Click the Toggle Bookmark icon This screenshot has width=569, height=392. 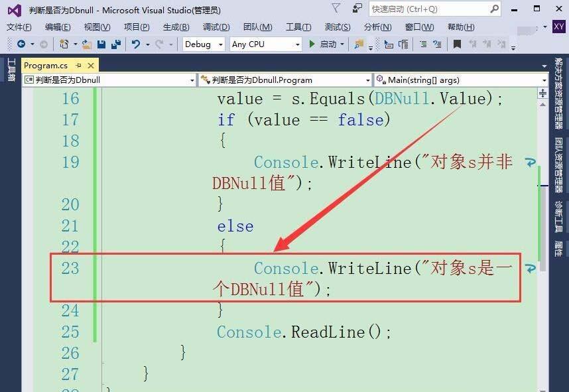[x=456, y=44]
